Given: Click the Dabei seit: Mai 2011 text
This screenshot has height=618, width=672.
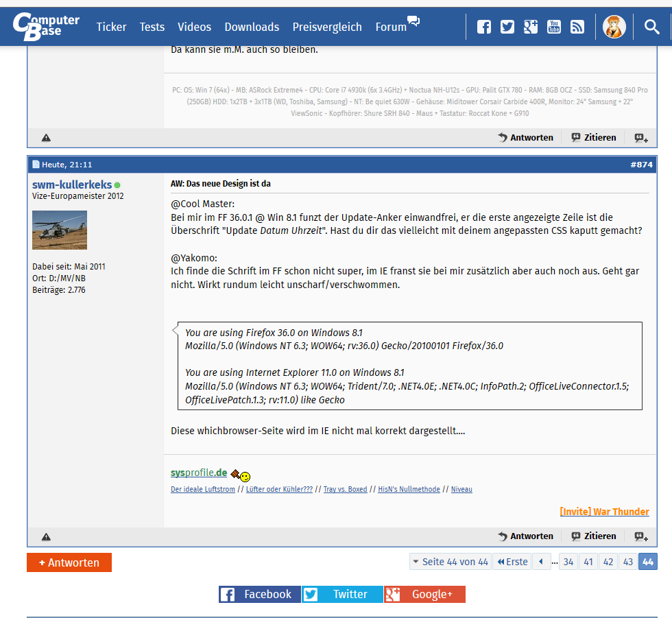Looking at the screenshot, I should coord(69,267).
